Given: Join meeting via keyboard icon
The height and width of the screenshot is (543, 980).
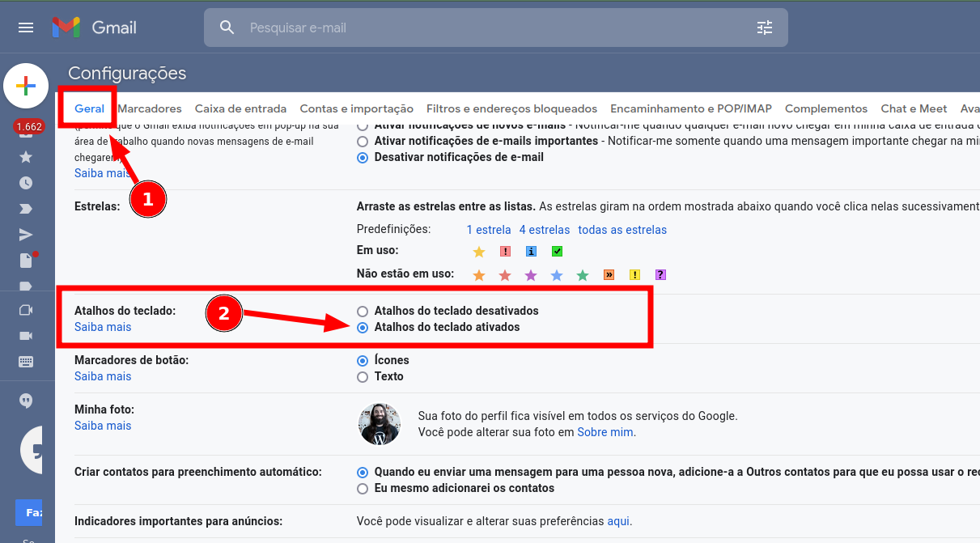Looking at the screenshot, I should (x=26, y=362).
